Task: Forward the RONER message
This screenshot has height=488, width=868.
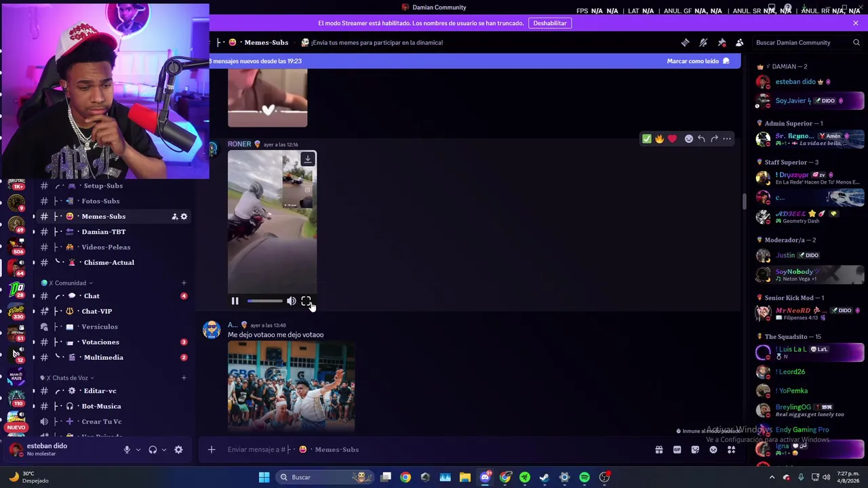Action: pyautogui.click(x=714, y=139)
